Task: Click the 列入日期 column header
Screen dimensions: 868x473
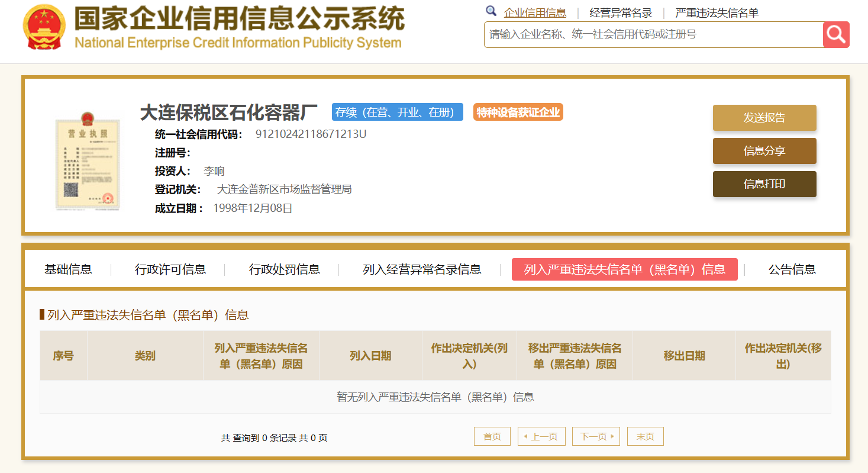Action: point(370,356)
